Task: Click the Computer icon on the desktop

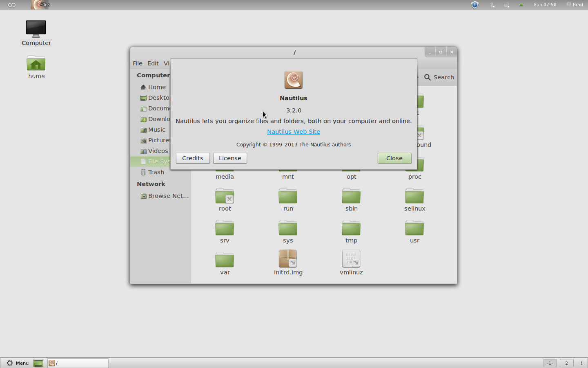Action: [x=36, y=29]
